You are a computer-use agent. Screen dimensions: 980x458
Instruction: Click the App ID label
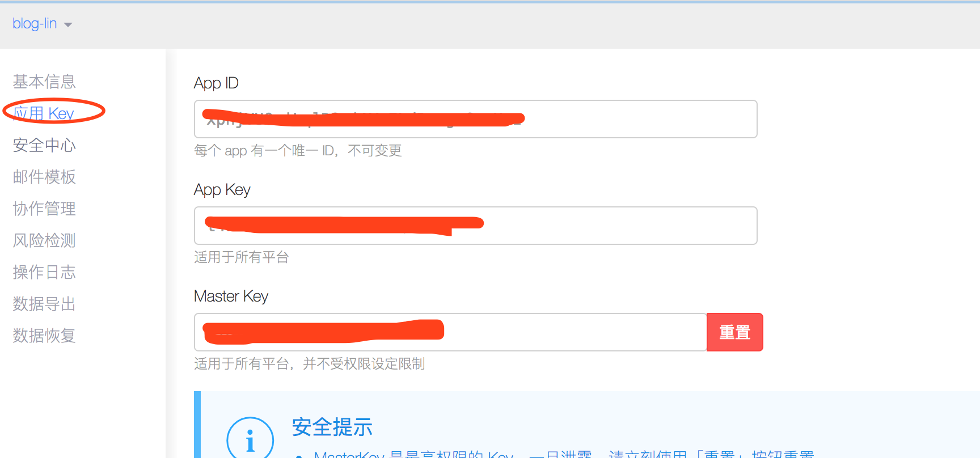tap(216, 83)
